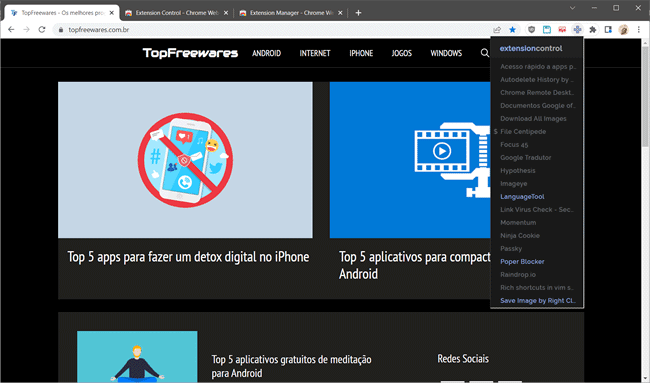The height and width of the screenshot is (383, 650).
Task: Reload the current page
Action: [x=42, y=29]
